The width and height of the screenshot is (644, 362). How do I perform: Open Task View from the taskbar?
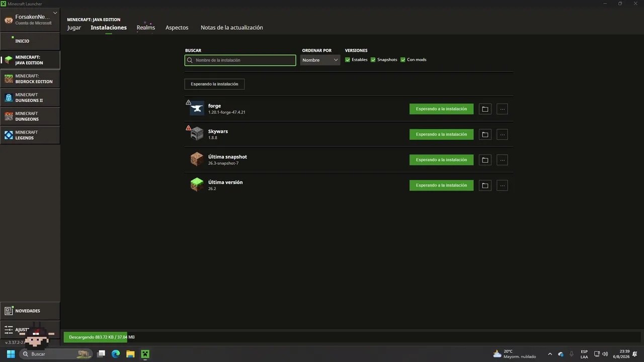coord(101,354)
